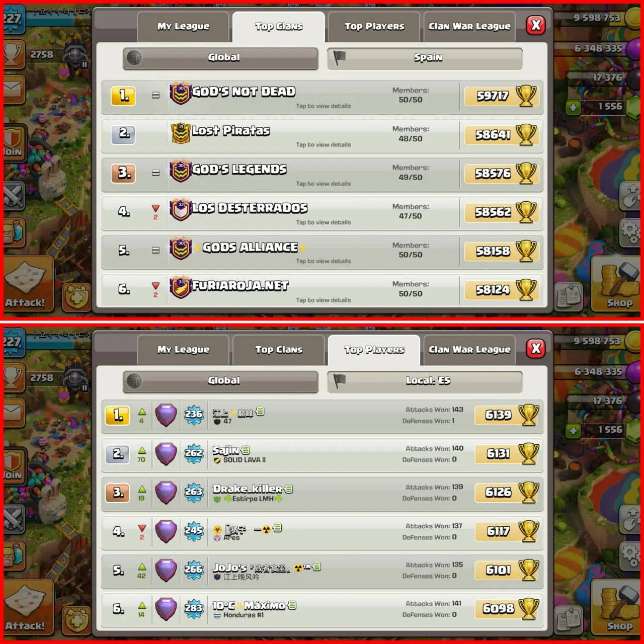Expand Lost Piratas clan details row

point(322,135)
